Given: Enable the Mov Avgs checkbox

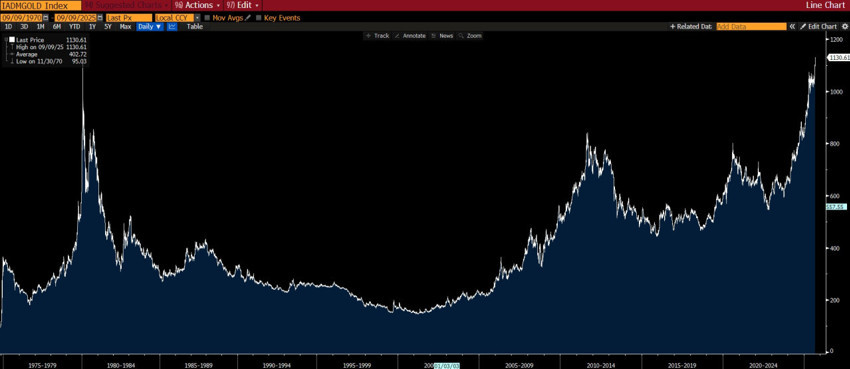Looking at the screenshot, I should click(x=207, y=18).
